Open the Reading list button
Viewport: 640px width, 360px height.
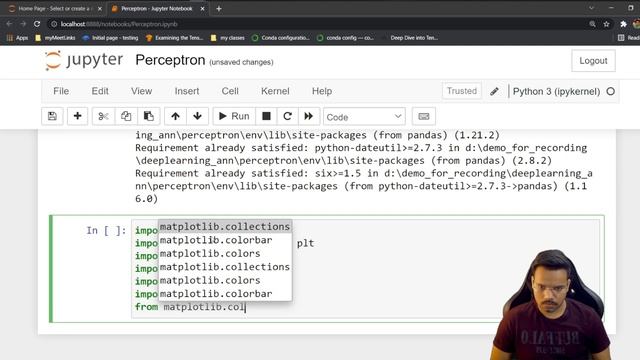[x=628, y=38]
